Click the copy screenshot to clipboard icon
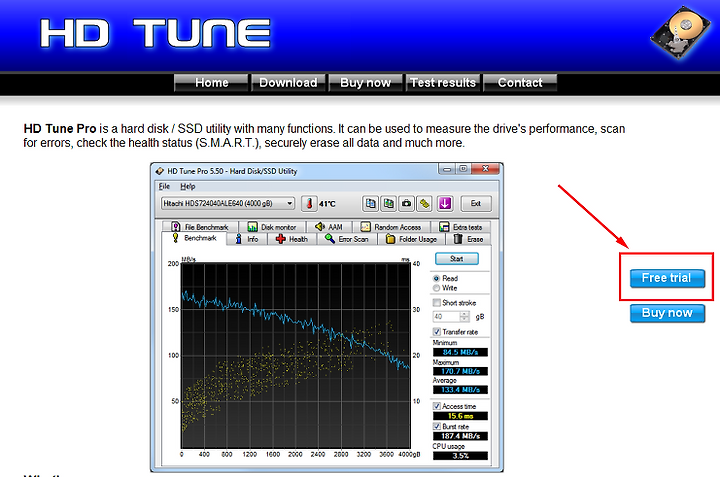Viewport: 720px width, 477px height. click(x=388, y=203)
